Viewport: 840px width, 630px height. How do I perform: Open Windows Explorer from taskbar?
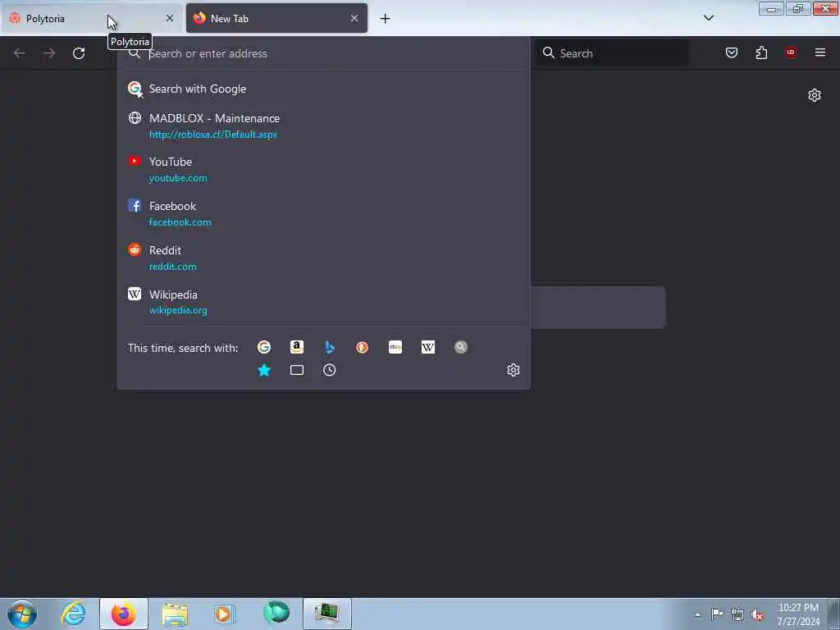(175, 614)
